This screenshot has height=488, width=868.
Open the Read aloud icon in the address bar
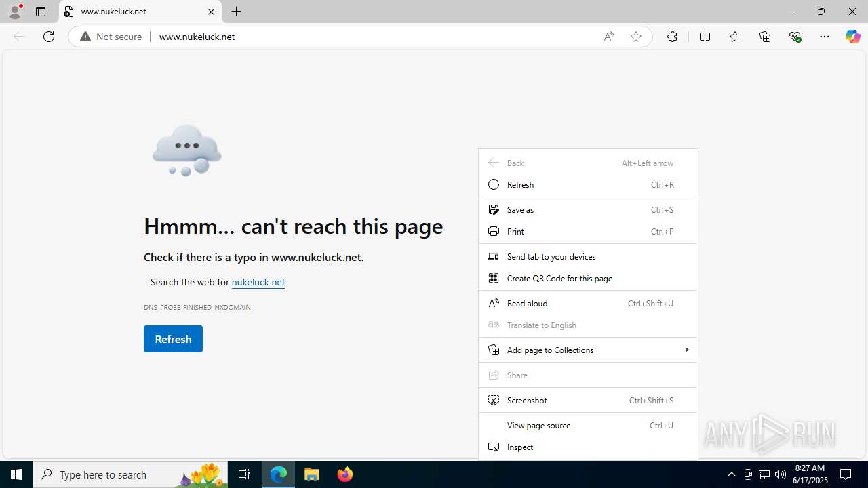pos(609,37)
